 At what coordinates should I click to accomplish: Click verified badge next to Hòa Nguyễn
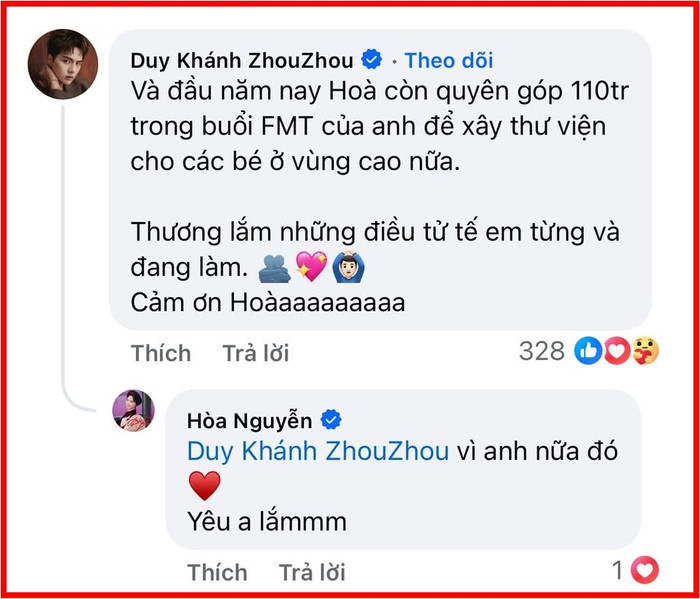point(331,420)
